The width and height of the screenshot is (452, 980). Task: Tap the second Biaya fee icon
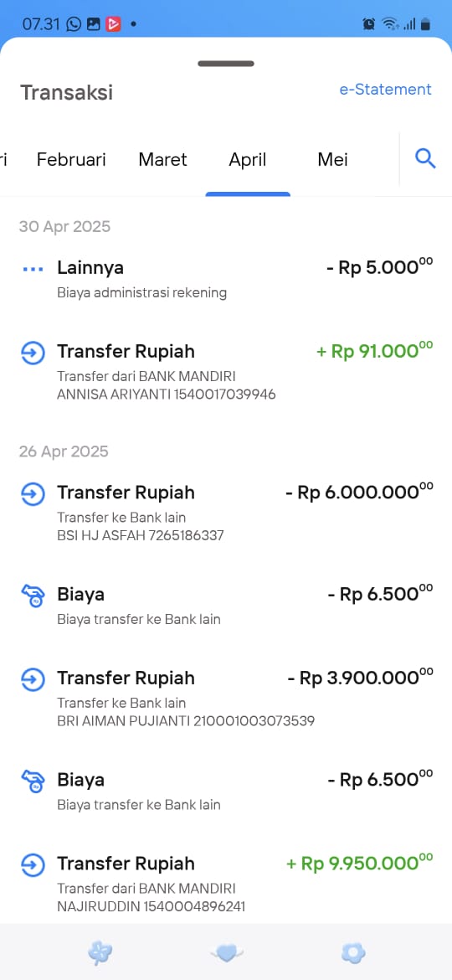pos(33,781)
